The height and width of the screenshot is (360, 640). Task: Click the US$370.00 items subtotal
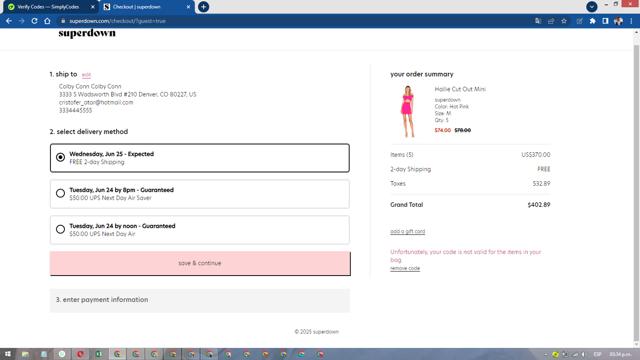pyautogui.click(x=536, y=155)
